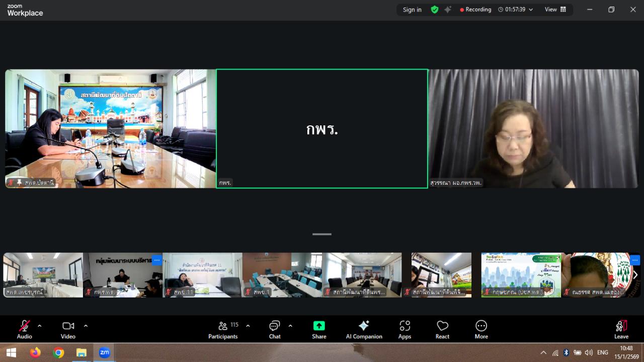Open the Participants panel

(223, 330)
